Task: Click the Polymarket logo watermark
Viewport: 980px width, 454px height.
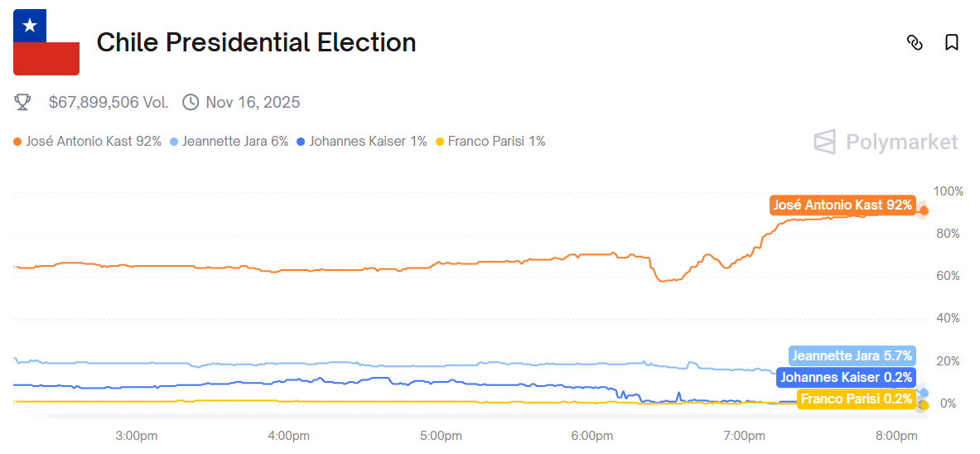Action: (886, 142)
